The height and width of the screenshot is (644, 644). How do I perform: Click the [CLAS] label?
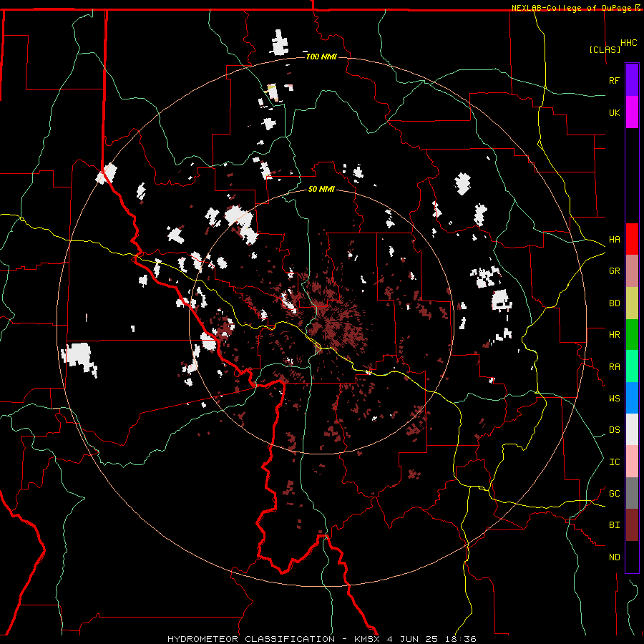605,49
